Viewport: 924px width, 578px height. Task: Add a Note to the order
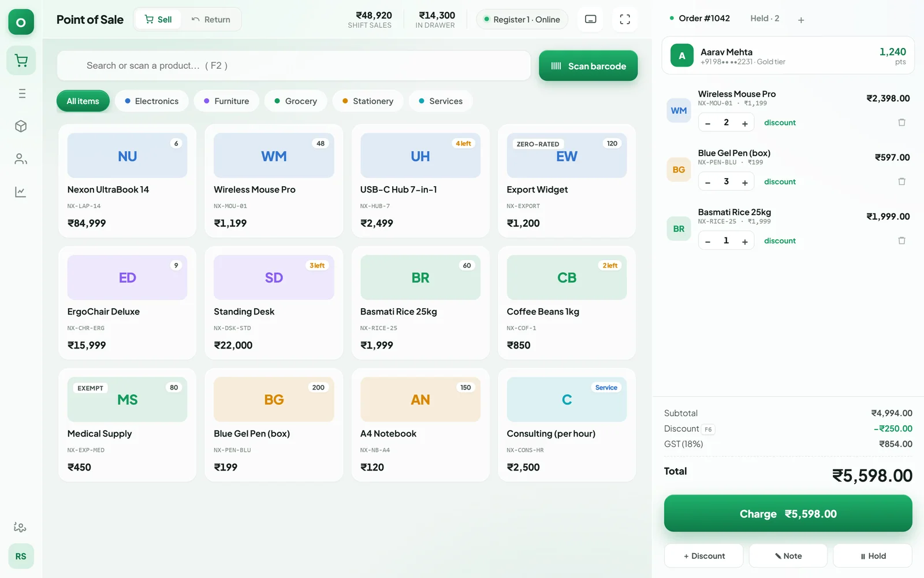point(788,556)
